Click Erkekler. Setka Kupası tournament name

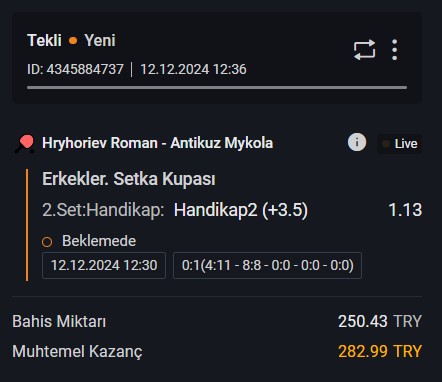coord(129,179)
